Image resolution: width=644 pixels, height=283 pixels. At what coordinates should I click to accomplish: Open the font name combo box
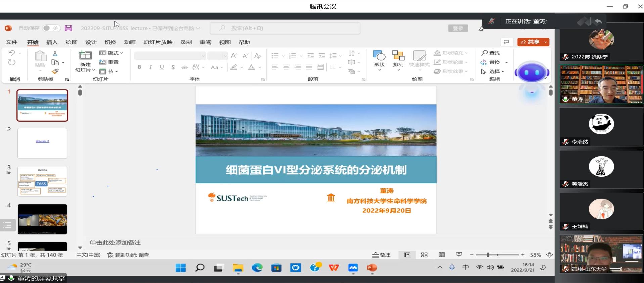170,56
